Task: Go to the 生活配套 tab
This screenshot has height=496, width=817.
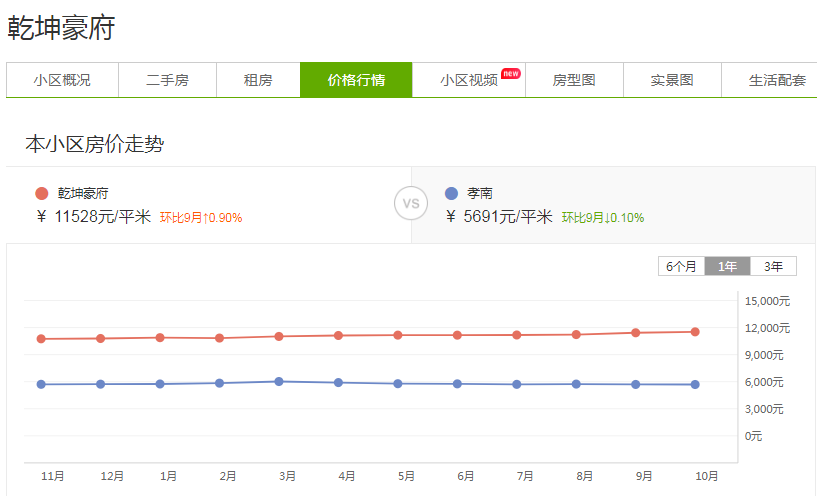Action: pyautogui.click(x=776, y=80)
